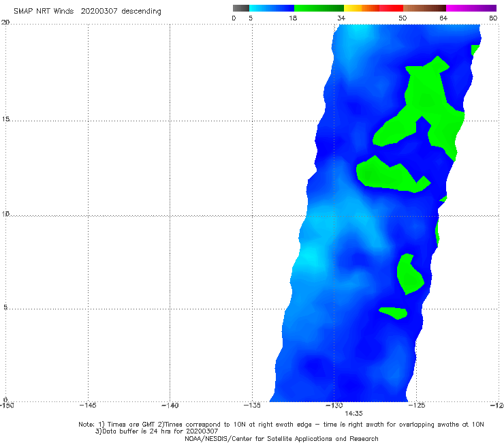Click the NOAA/NESDIS Center credit line

(x=281, y=438)
